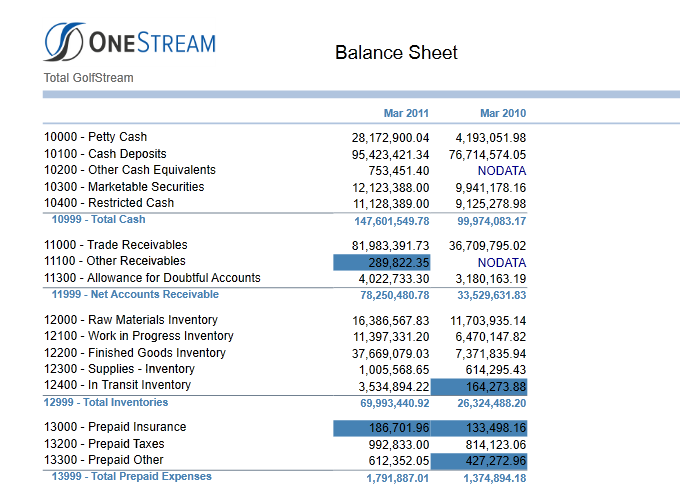Click the Balance Sheet title

pyautogui.click(x=396, y=52)
